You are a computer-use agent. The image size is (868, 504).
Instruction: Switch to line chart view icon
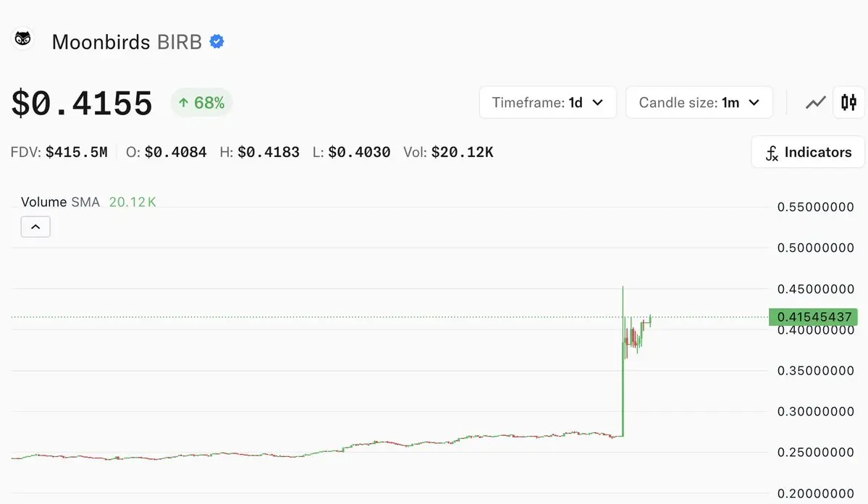[x=815, y=102]
